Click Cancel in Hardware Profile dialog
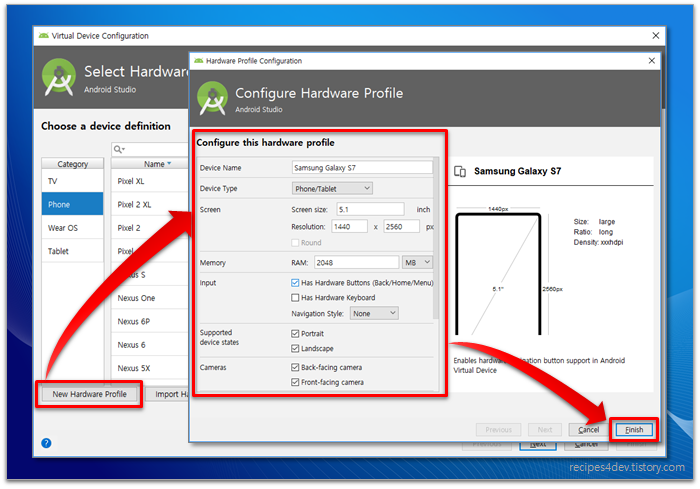This screenshot has width=700, height=489. pyautogui.click(x=588, y=430)
